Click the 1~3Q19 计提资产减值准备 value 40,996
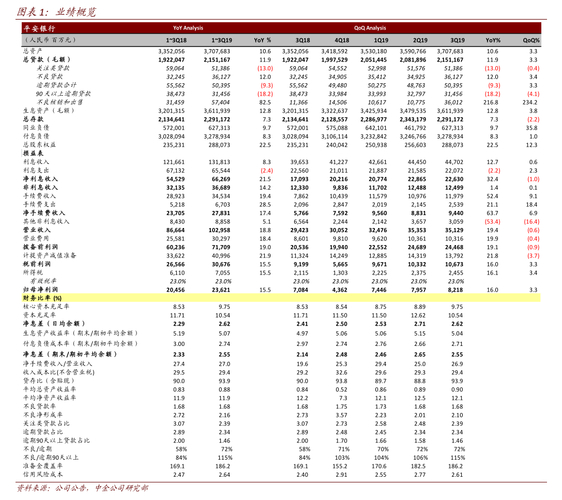 pyautogui.click(x=221, y=256)
